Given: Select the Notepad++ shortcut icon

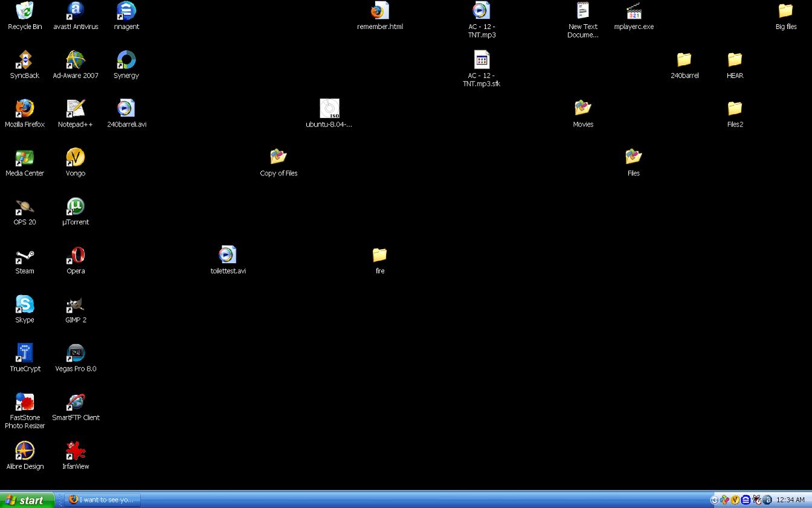Looking at the screenshot, I should [x=76, y=109].
